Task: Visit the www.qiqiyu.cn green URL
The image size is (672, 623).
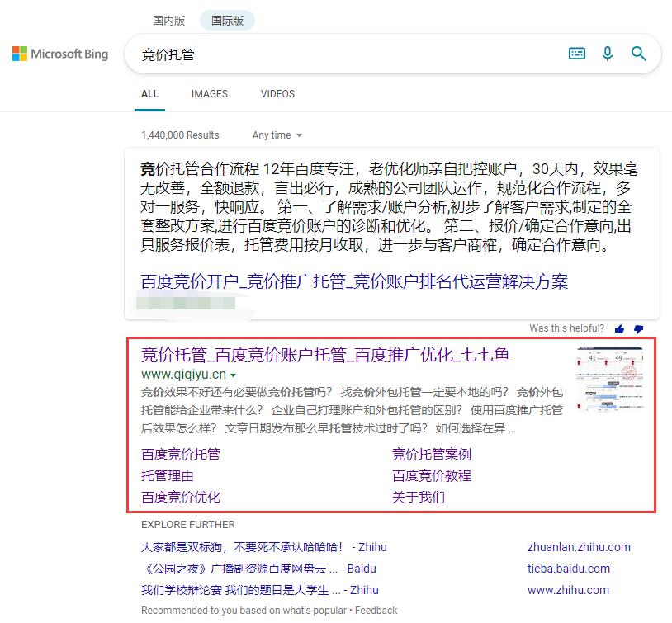Action: tap(183, 375)
